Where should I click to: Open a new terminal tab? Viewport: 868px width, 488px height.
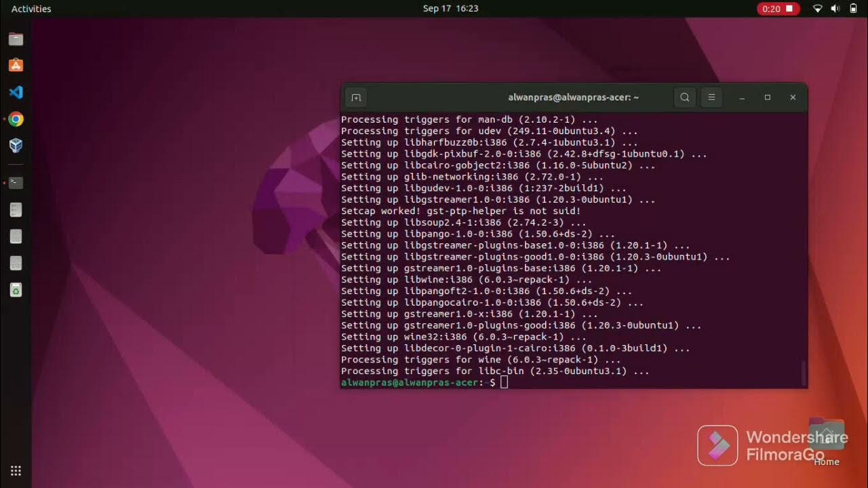click(x=356, y=98)
